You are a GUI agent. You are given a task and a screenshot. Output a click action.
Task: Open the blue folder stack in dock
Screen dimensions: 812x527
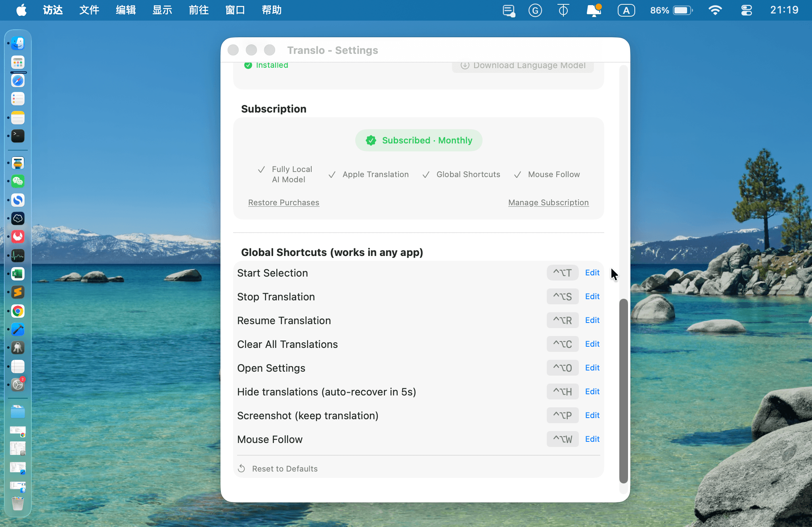click(18, 412)
